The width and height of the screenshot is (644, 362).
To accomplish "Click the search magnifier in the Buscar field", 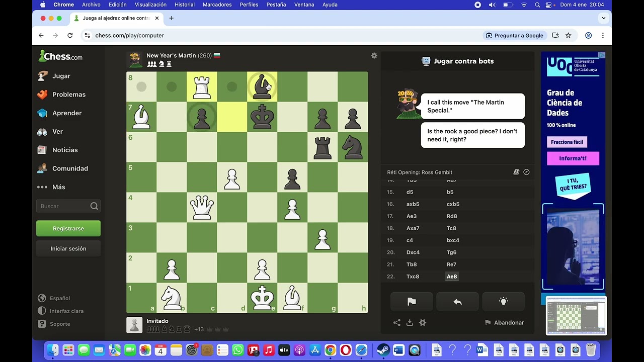I will 94,206.
